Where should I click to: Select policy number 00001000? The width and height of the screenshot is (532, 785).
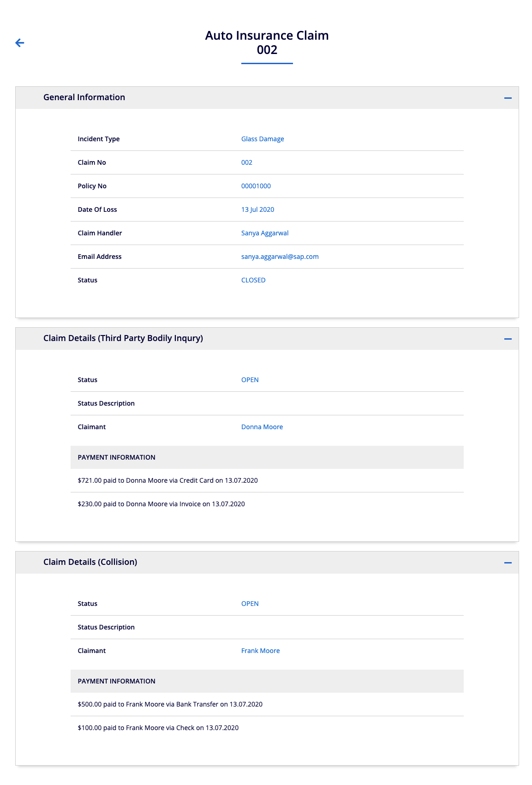point(256,186)
